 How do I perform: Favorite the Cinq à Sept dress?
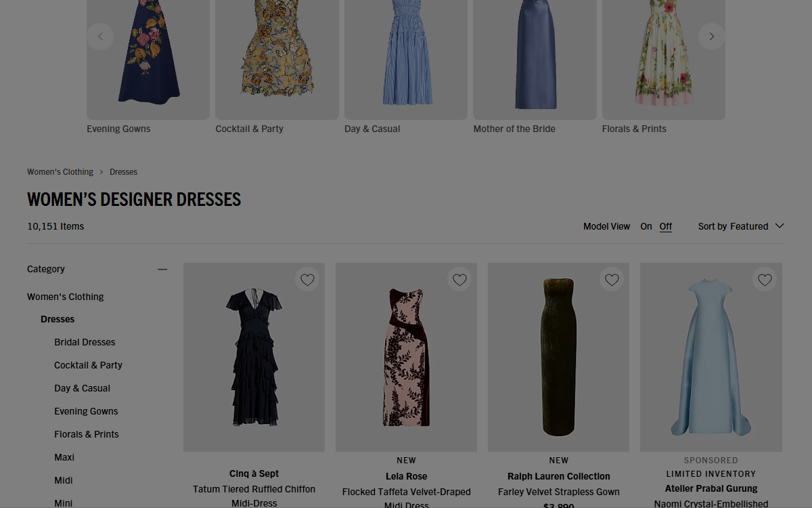308,280
